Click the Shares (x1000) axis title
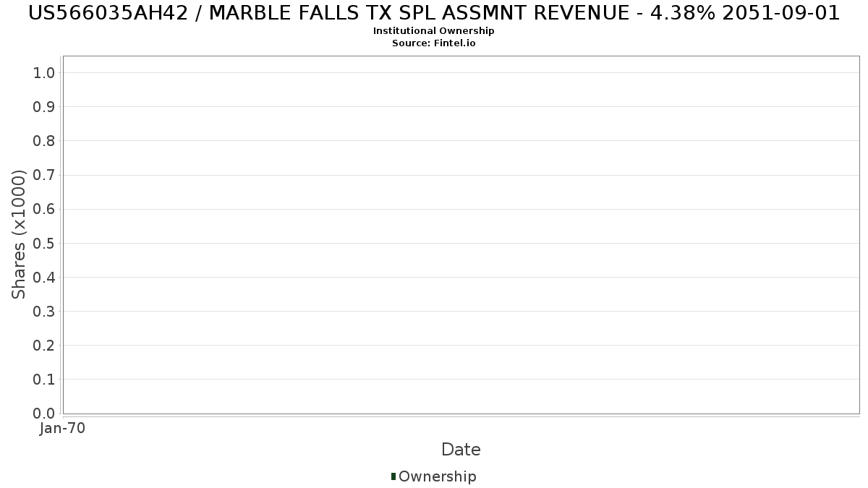This screenshot has height=488, width=868. (19, 234)
